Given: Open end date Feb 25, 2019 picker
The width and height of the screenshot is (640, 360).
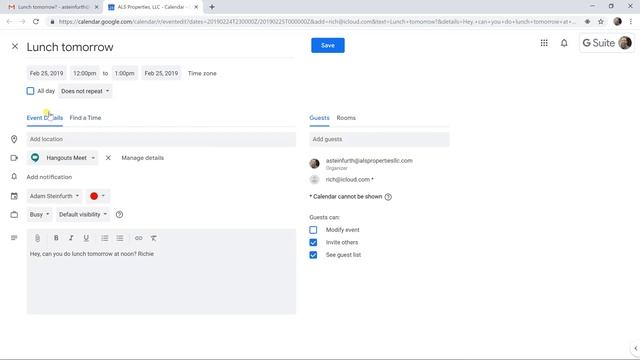Looking at the screenshot, I should click(x=161, y=73).
